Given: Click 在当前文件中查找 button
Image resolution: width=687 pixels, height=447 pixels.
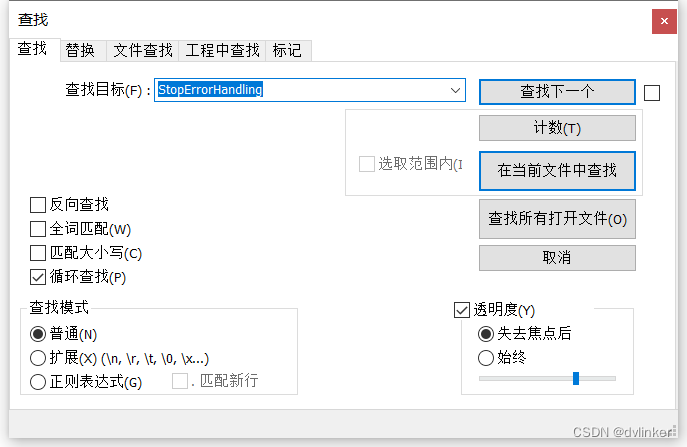Looking at the screenshot, I should (557, 170).
